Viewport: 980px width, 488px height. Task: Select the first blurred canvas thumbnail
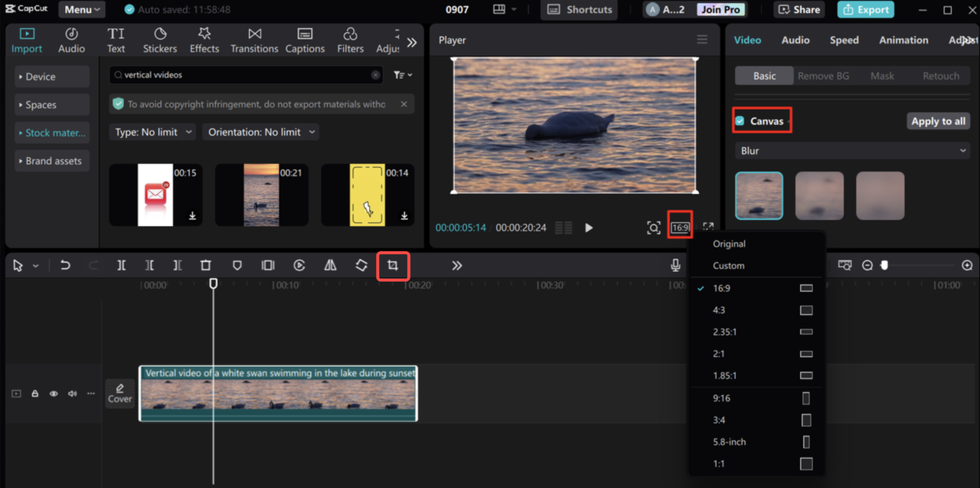(759, 195)
